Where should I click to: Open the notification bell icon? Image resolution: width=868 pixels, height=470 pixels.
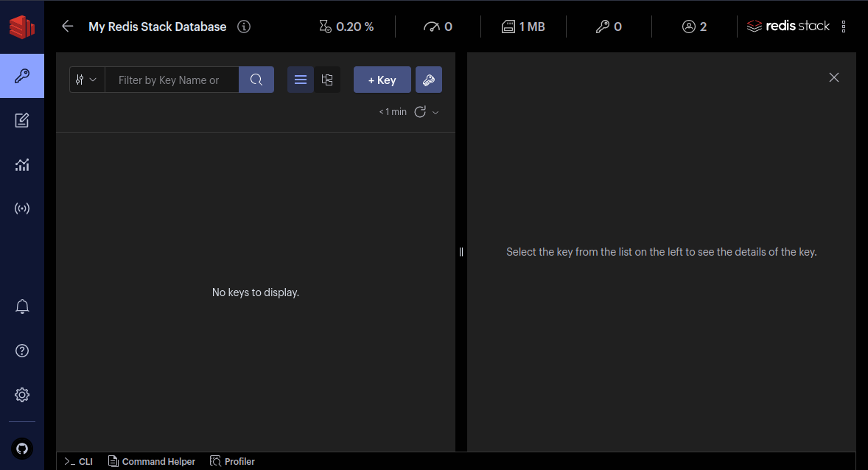pyautogui.click(x=22, y=306)
